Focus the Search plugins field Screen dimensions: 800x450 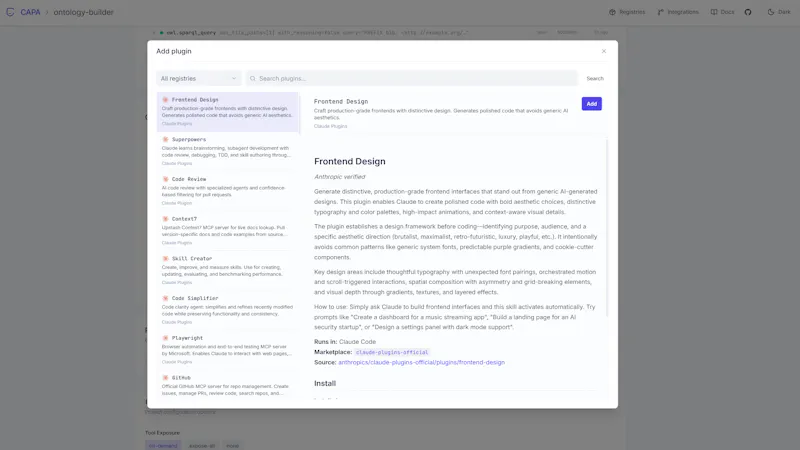412,79
